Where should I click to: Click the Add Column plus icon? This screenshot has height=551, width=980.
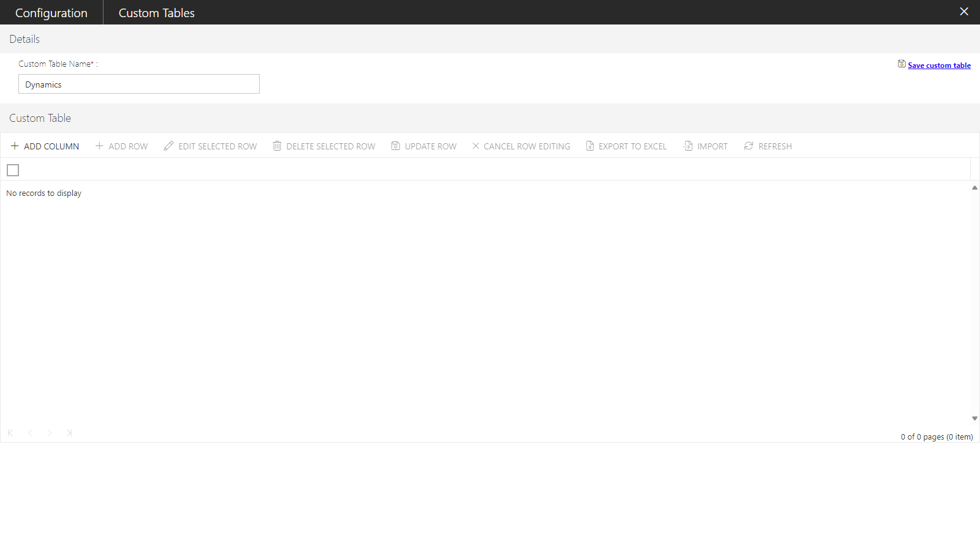[15, 146]
